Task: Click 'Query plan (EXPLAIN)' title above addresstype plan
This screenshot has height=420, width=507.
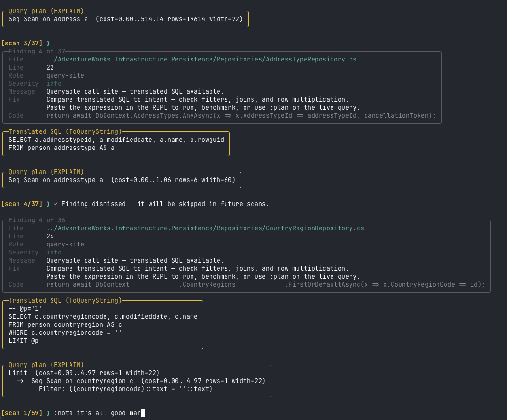Action: (x=46, y=172)
